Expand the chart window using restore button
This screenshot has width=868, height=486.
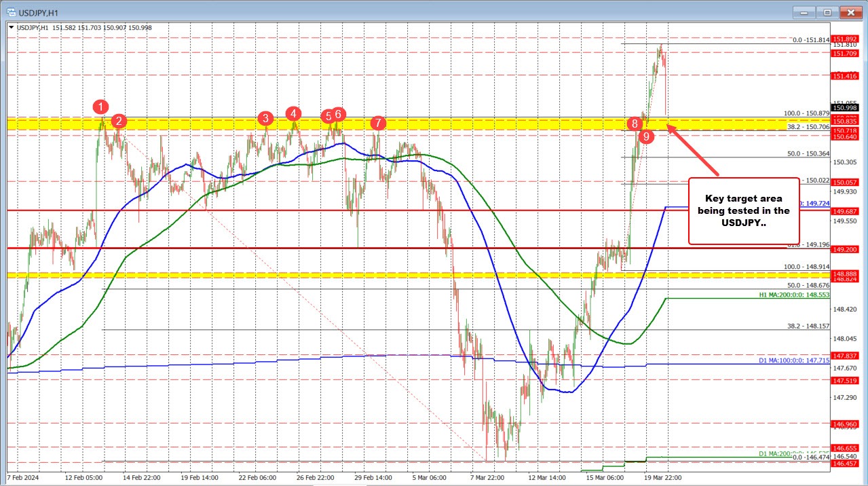click(x=827, y=12)
